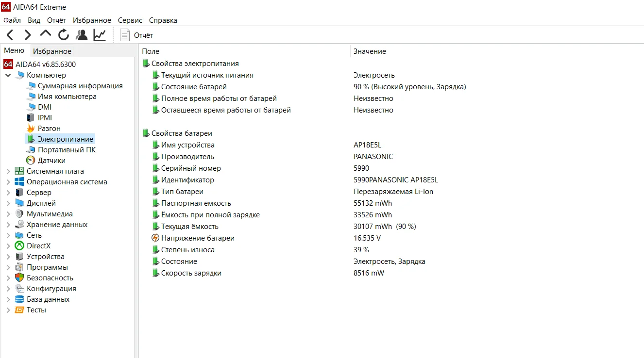Image resolution: width=644 pixels, height=358 pixels.
Task: Click the AIDA64 v6.85.6300 root icon
Action: click(8, 65)
